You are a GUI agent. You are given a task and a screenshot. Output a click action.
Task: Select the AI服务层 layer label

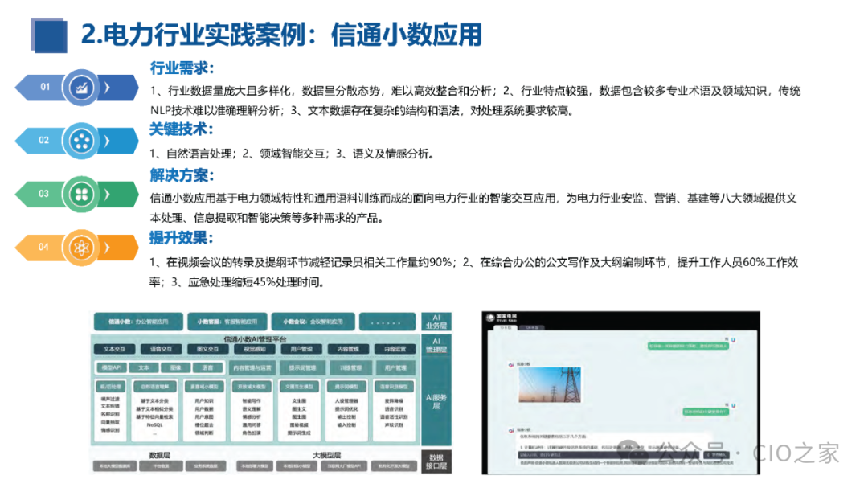click(436, 402)
